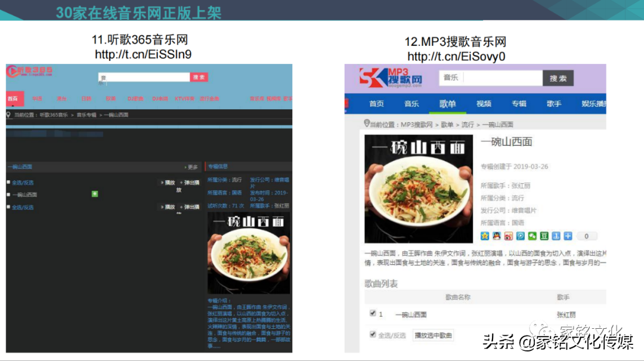Expand 弹出播放 popup playback option
Image resolution: width=644 pixels, height=361 pixels.
tap(191, 183)
